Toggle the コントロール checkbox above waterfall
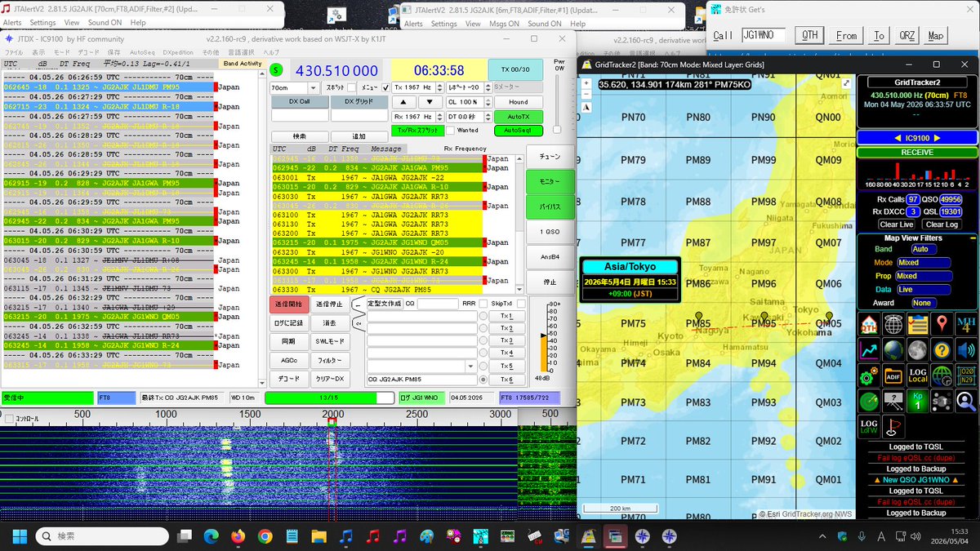The image size is (980, 551). pos(8,418)
